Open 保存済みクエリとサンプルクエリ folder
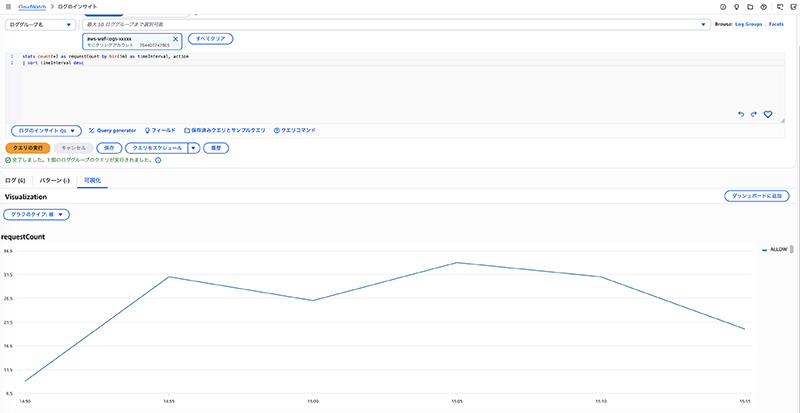 pos(225,130)
